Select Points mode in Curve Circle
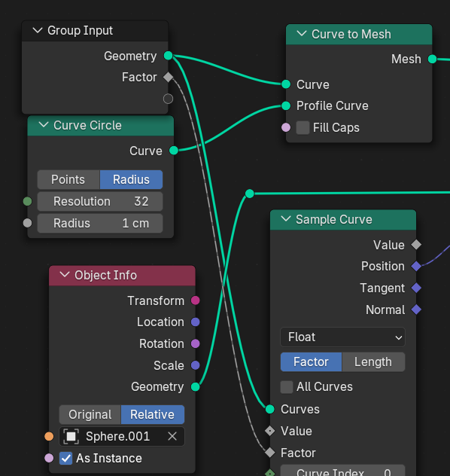 pos(68,179)
